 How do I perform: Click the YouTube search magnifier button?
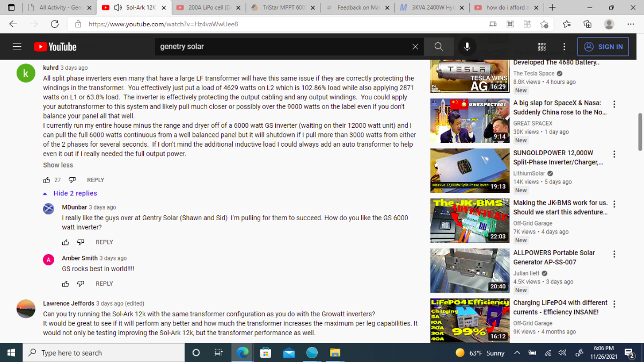point(438,47)
